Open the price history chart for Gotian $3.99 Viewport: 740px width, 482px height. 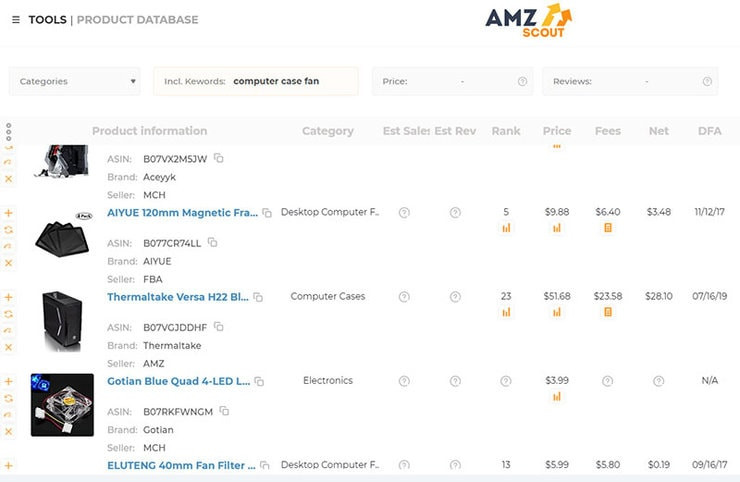(557, 396)
